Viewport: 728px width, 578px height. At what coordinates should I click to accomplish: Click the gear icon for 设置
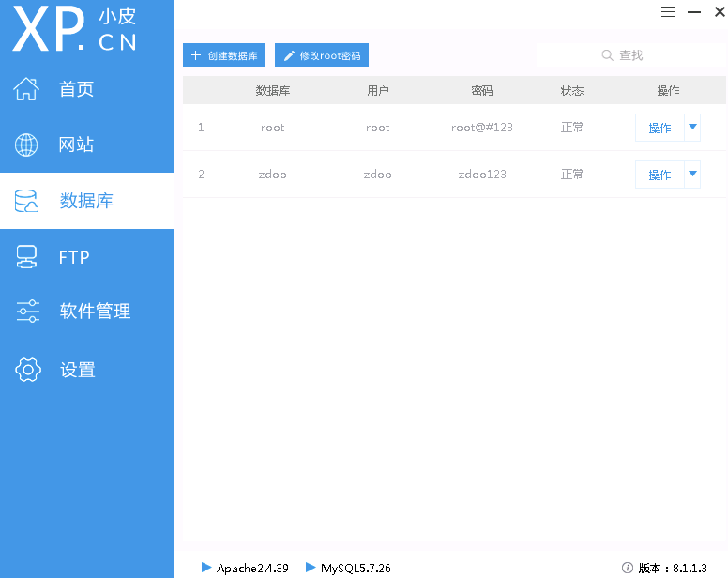click(28, 370)
